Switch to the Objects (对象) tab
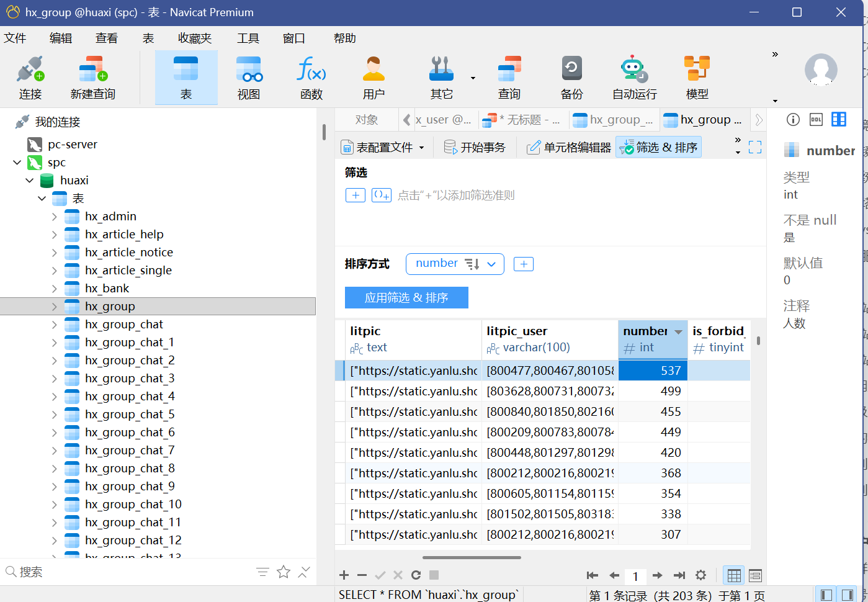 click(366, 120)
